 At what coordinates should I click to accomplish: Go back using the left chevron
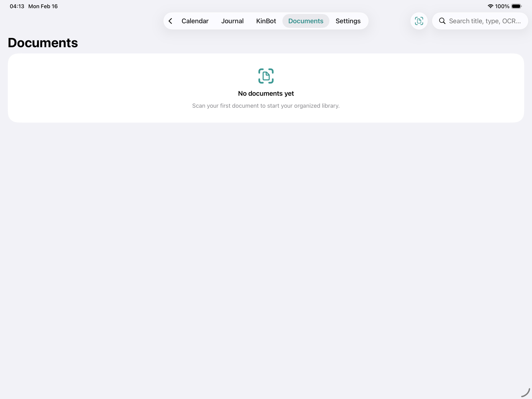(x=171, y=21)
